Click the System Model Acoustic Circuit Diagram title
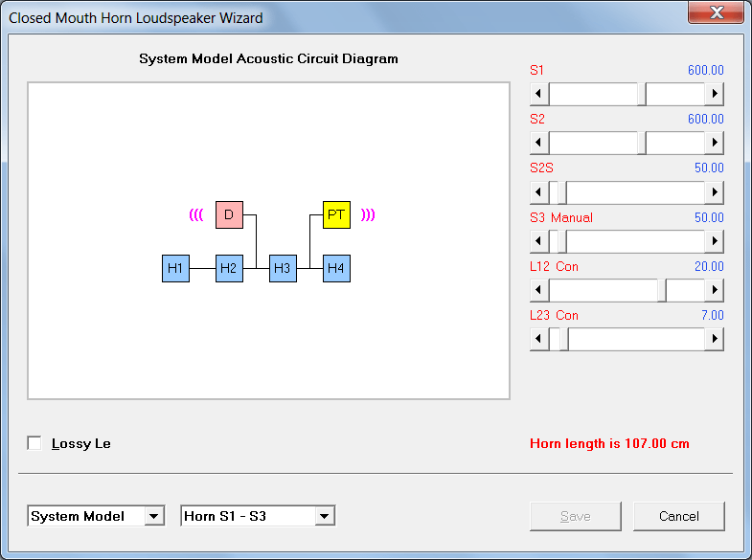This screenshot has width=752, height=560. pyautogui.click(x=268, y=58)
